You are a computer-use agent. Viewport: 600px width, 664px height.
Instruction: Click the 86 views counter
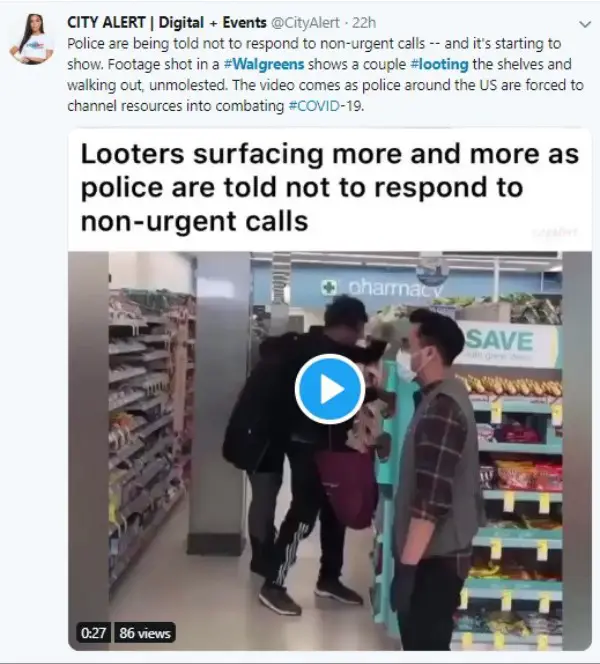point(145,633)
